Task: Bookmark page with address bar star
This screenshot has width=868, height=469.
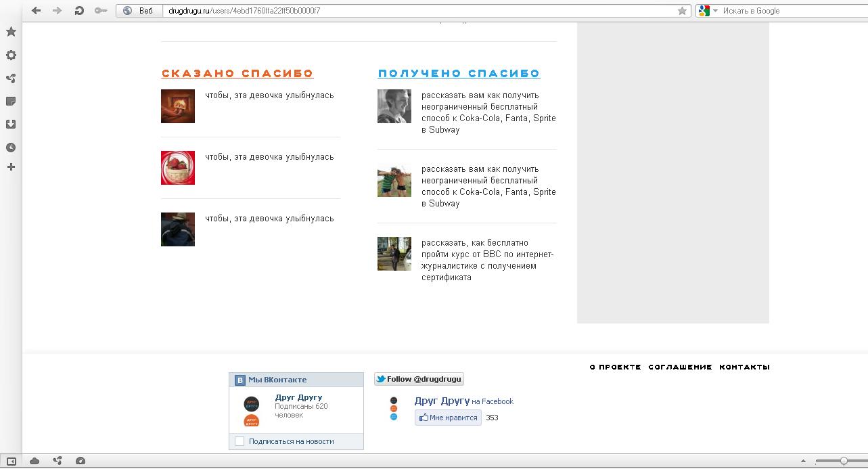Action: [x=683, y=11]
